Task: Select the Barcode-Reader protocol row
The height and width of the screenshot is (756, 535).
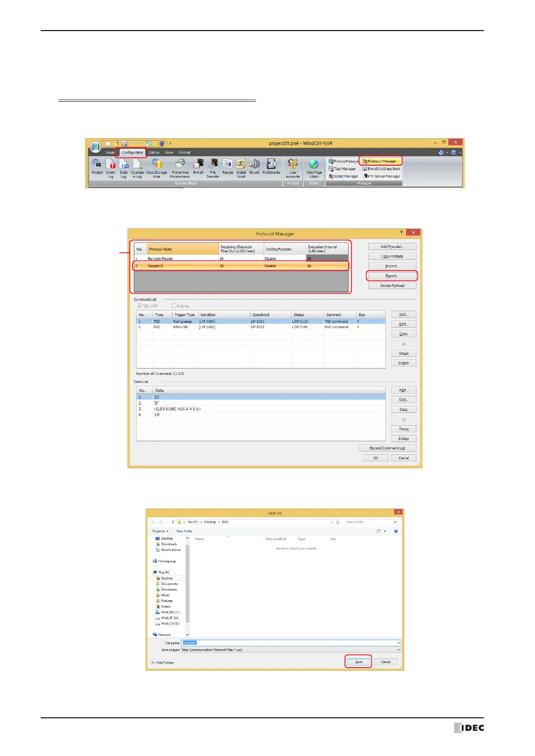Action: pos(241,259)
